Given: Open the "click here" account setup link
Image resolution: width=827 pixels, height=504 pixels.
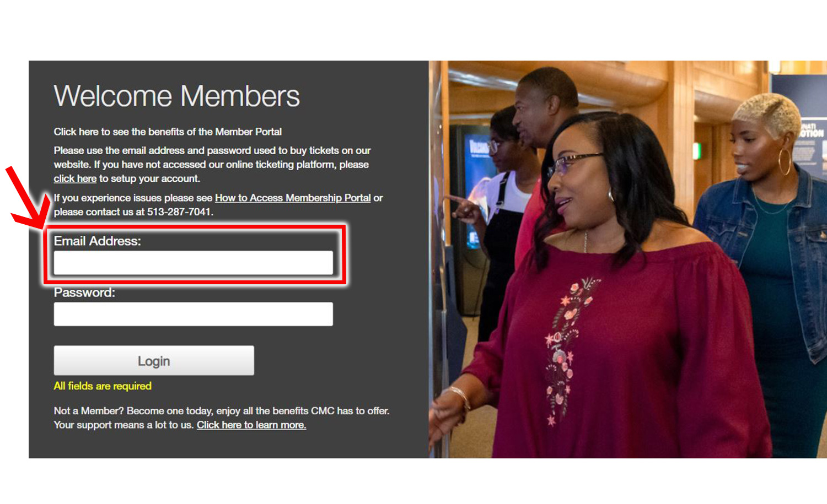Looking at the screenshot, I should click(x=75, y=178).
